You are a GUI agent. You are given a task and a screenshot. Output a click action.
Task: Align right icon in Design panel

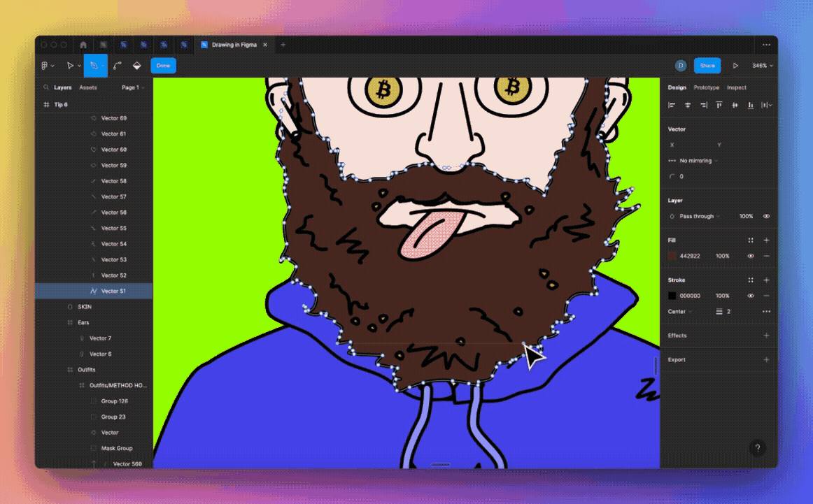pyautogui.click(x=704, y=105)
